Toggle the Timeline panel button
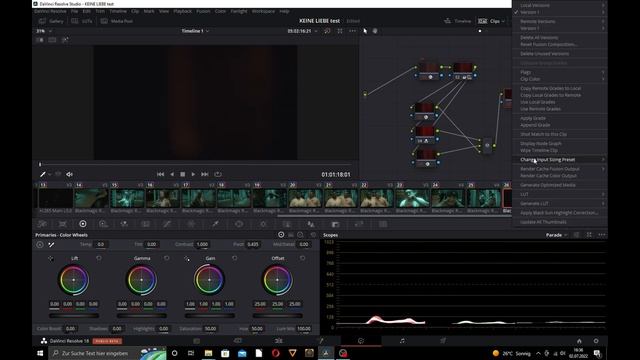 pos(458,21)
